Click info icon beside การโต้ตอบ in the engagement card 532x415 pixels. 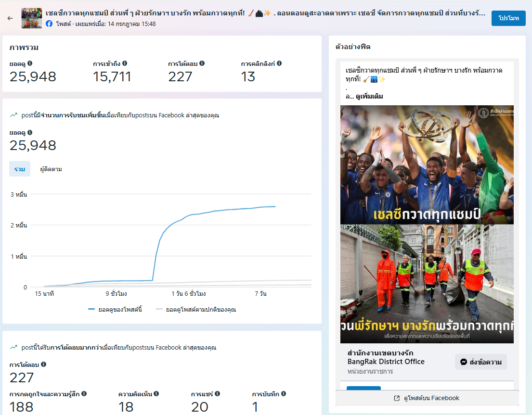[x=44, y=365]
